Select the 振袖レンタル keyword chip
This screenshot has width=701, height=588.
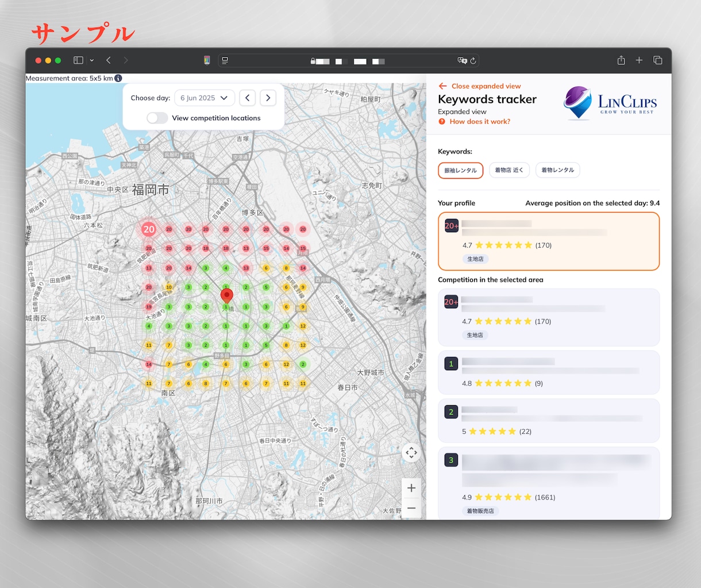click(461, 170)
